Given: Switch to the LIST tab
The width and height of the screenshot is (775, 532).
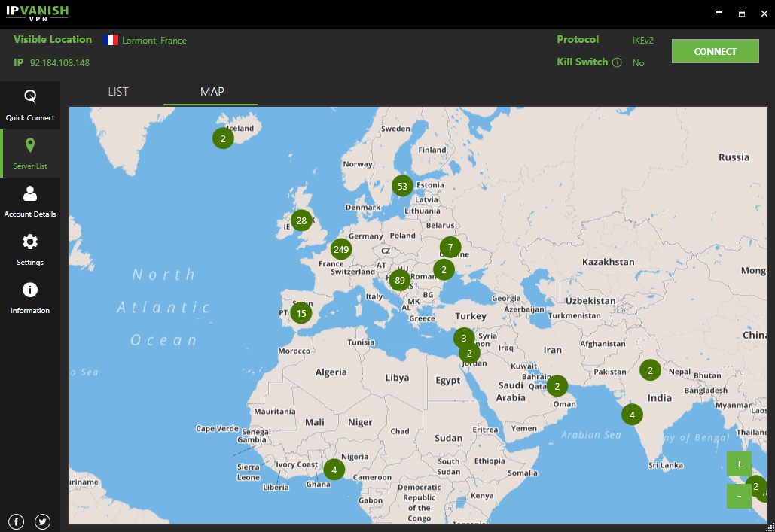Looking at the screenshot, I should pos(118,92).
